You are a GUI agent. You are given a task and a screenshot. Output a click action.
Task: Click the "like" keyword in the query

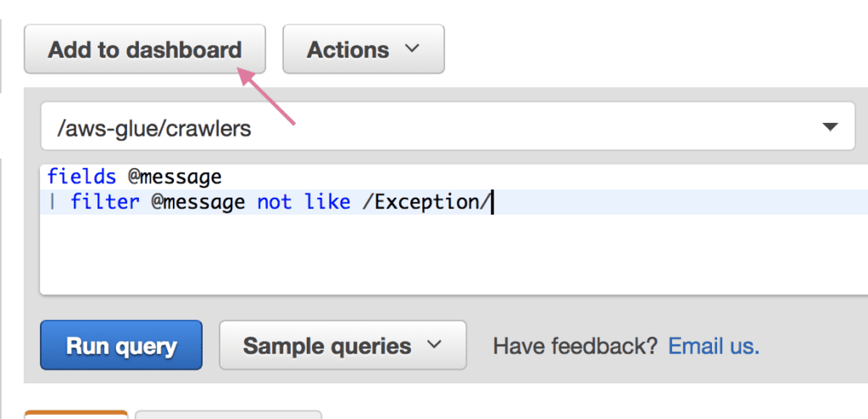pyautogui.click(x=327, y=202)
